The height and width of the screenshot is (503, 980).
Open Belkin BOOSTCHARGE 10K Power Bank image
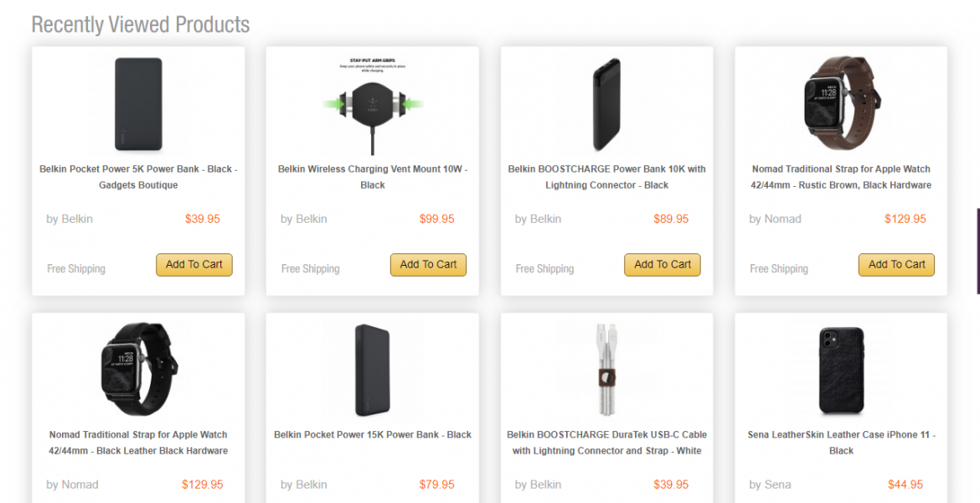pos(606,104)
